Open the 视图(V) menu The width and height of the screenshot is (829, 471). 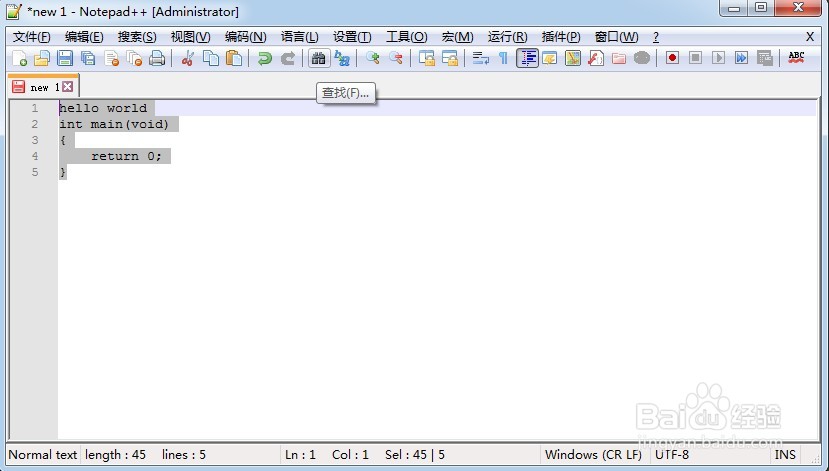pyautogui.click(x=190, y=37)
